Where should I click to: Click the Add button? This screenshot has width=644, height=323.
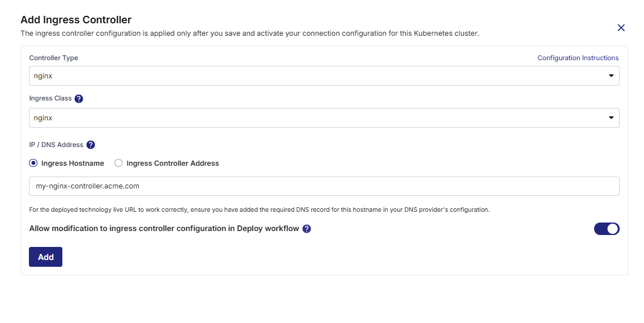point(45,257)
